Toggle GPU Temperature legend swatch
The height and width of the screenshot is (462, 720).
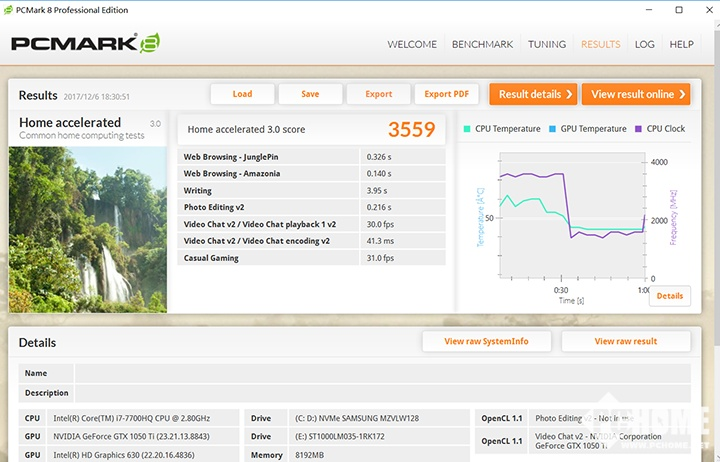click(552, 129)
